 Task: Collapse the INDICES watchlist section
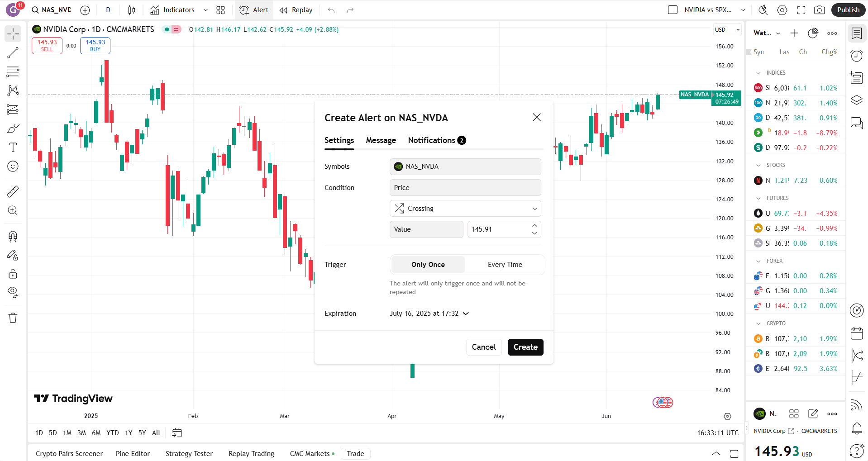(758, 73)
